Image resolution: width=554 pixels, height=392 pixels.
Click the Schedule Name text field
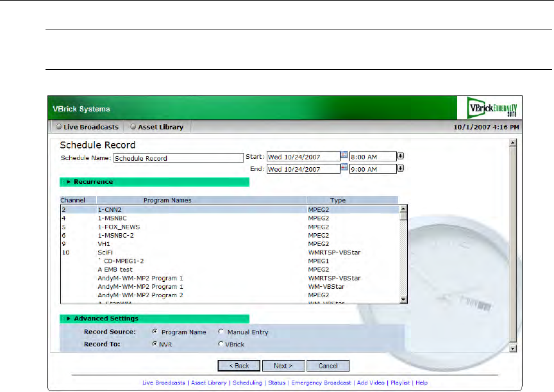pos(176,158)
